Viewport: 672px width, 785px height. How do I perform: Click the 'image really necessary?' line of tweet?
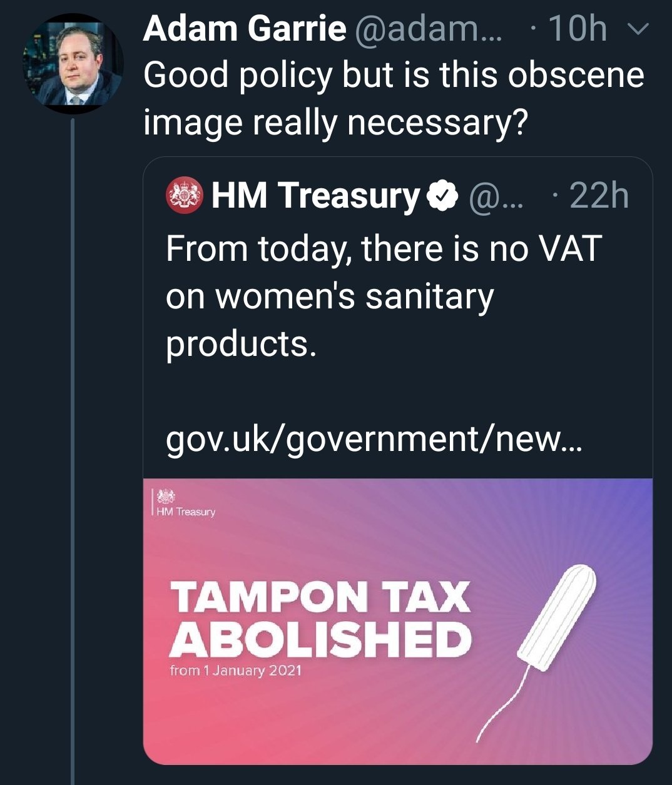335,122
